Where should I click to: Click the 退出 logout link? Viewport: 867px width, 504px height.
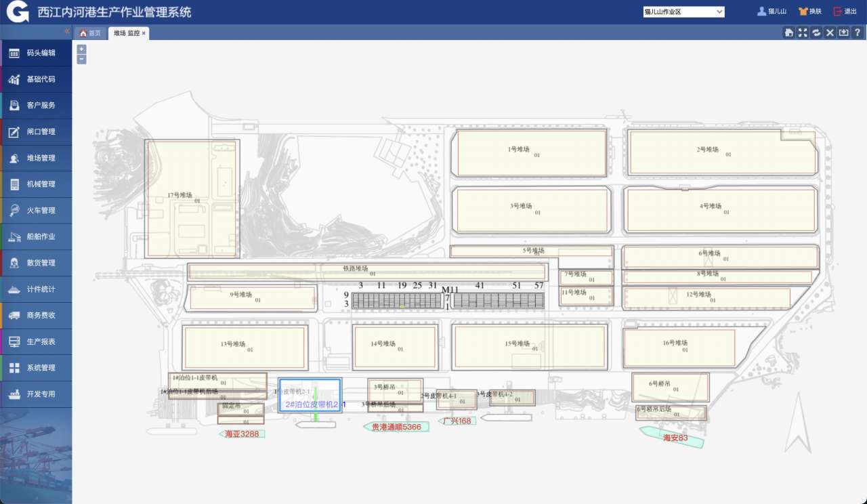click(845, 12)
